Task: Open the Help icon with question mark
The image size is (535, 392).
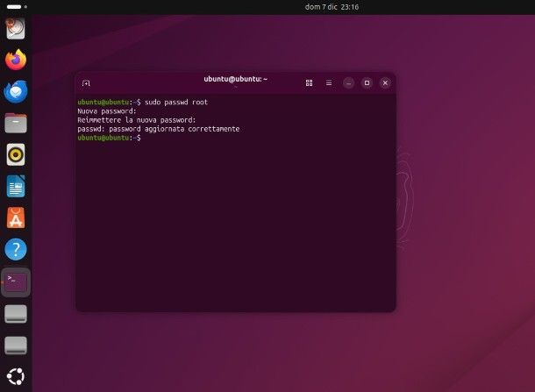Action: coord(16,250)
